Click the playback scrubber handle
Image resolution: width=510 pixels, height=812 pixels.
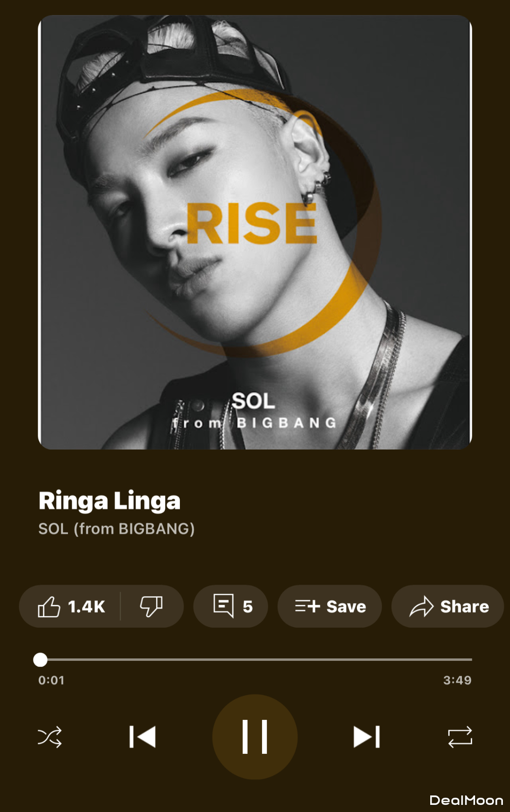(x=41, y=659)
